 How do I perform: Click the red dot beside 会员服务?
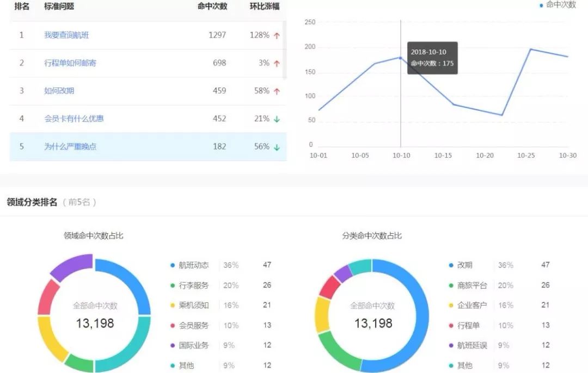pos(173,326)
